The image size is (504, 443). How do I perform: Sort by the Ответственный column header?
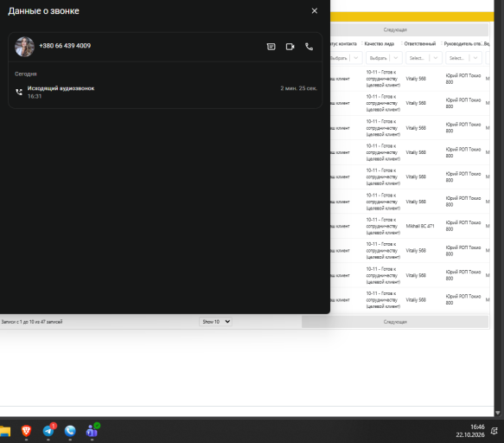coord(420,44)
